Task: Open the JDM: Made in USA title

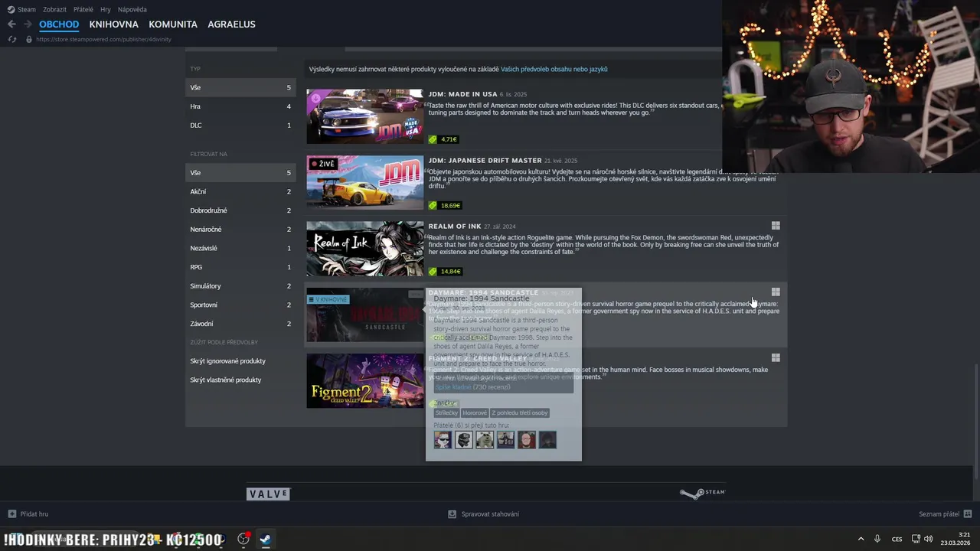Action: click(x=463, y=94)
